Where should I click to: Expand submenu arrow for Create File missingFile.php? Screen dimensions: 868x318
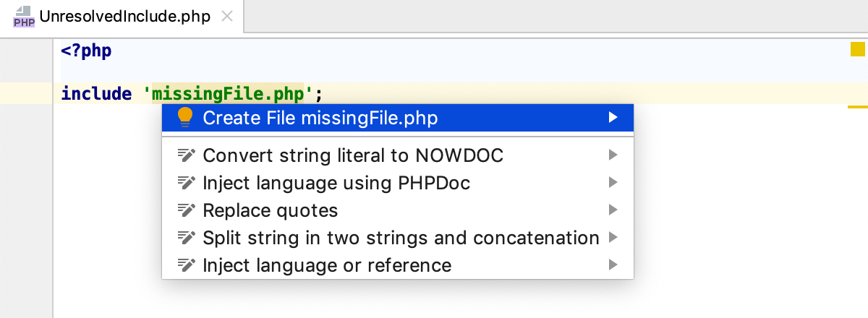click(x=613, y=117)
